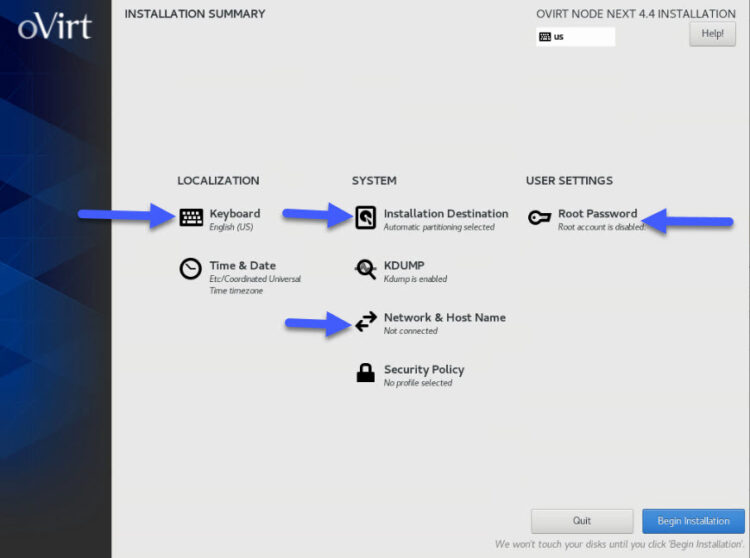Start with Begin Installation button
Viewport: 750px width, 558px height.
click(x=693, y=521)
